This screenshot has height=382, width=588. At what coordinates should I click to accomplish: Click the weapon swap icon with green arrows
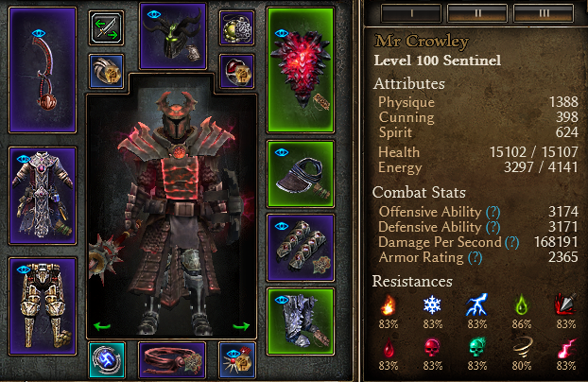point(107,27)
